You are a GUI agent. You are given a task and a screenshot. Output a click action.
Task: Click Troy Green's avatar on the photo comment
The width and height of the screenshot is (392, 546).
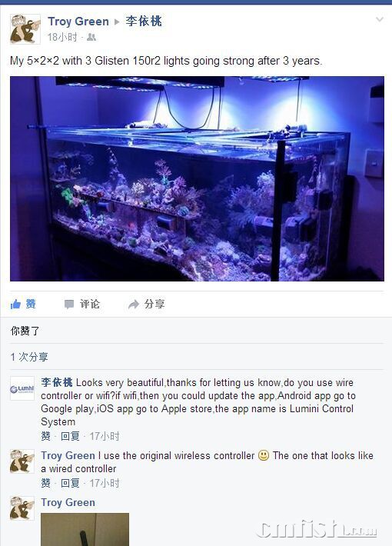pyautogui.click(x=22, y=508)
